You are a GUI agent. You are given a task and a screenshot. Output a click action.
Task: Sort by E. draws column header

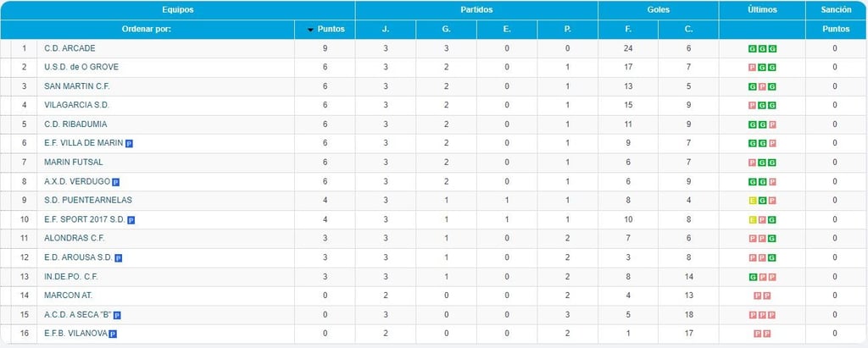507,30
